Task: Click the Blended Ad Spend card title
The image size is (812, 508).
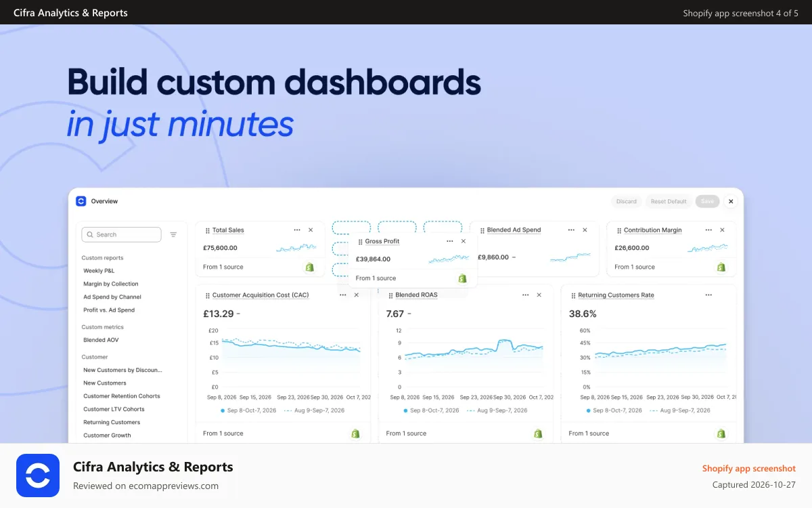Action: [x=514, y=230]
